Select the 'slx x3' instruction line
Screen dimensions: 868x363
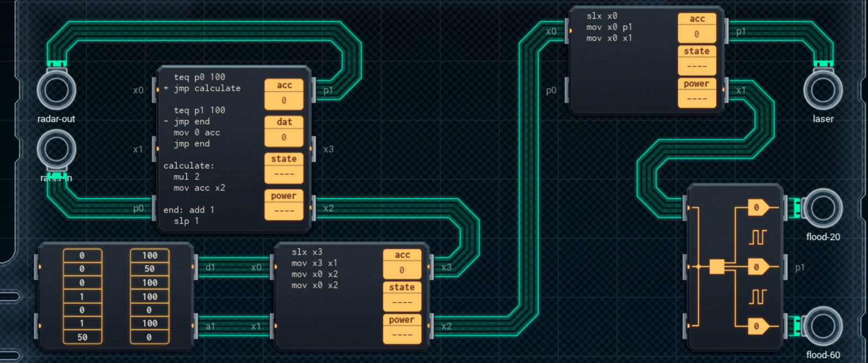[307, 252]
